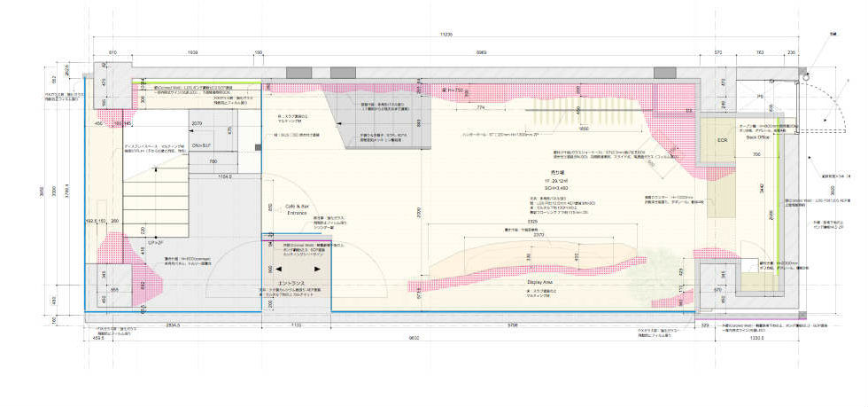The width and height of the screenshot is (868, 407).
Task: Click the UP>2F stair label
Action: 156,244
